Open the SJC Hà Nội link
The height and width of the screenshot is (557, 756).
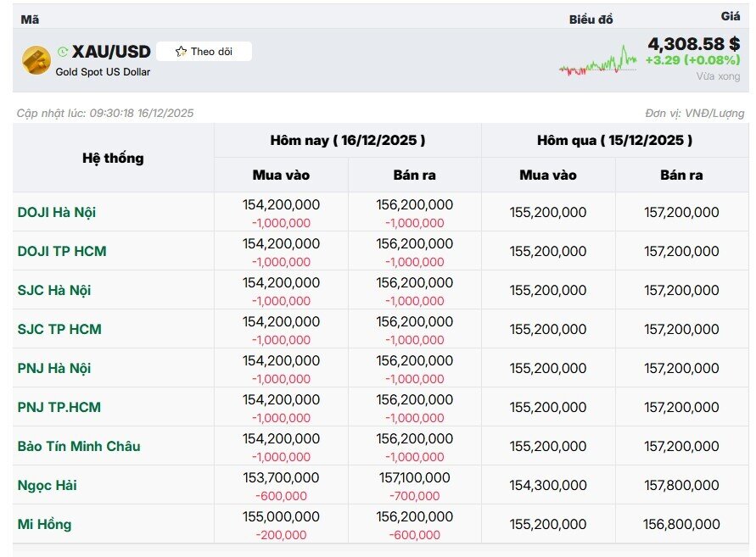click(x=54, y=290)
